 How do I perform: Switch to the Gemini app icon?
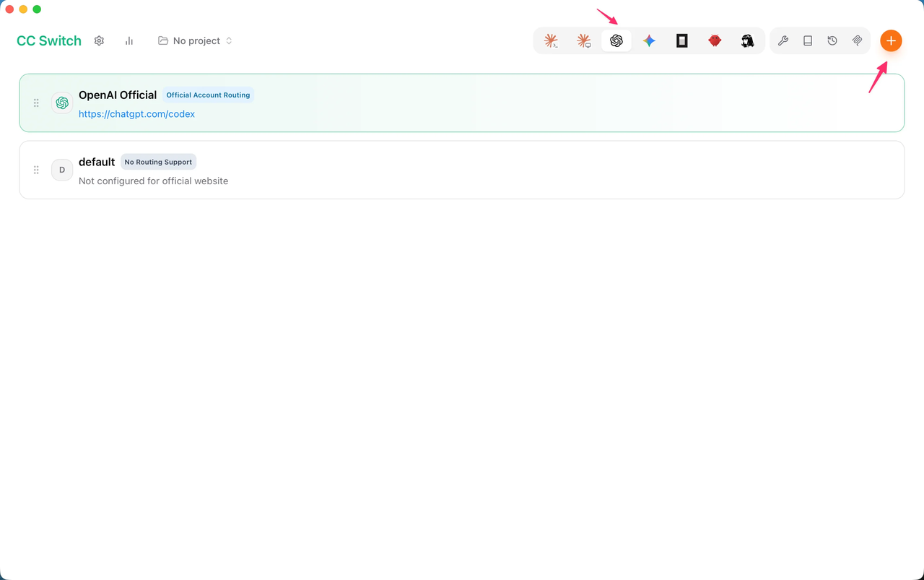coord(650,41)
